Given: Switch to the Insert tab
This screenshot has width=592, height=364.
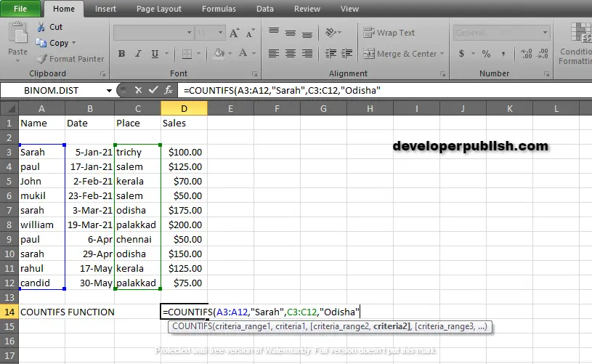Looking at the screenshot, I should tap(105, 9).
